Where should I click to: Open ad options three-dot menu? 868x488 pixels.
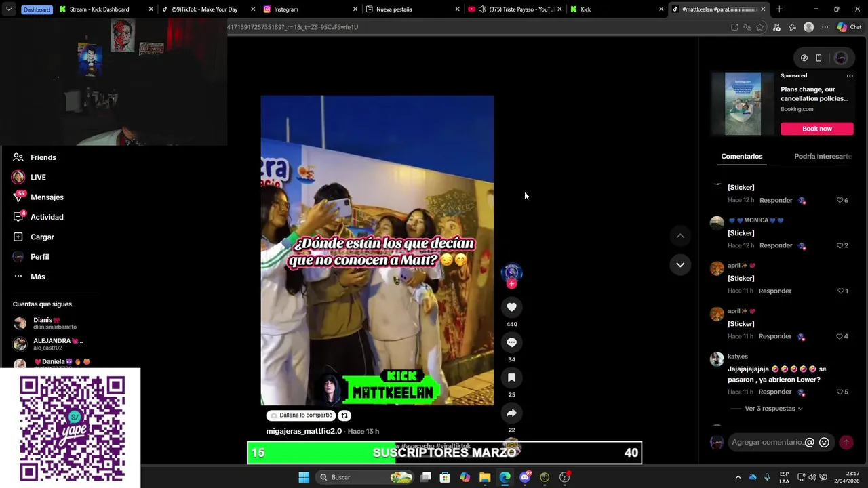coord(849,76)
